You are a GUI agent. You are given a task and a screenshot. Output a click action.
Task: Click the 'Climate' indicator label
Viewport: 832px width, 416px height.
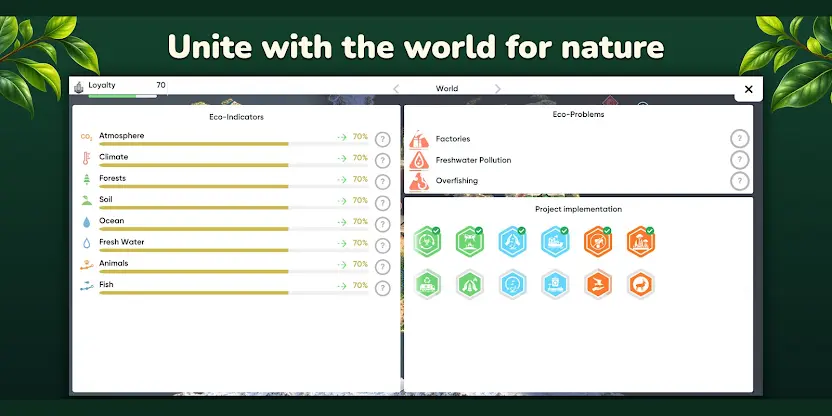[x=114, y=157]
